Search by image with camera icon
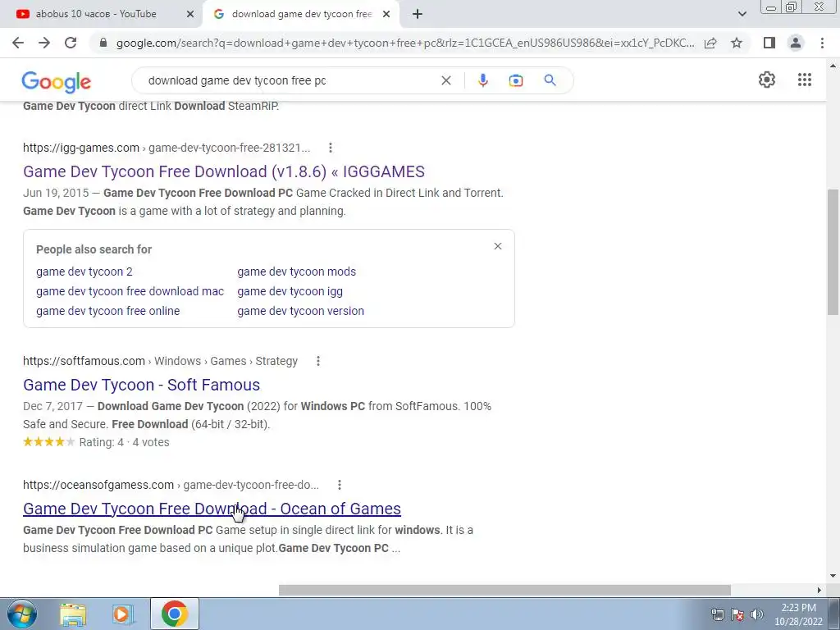Viewport: 840px width, 630px height. pos(515,80)
